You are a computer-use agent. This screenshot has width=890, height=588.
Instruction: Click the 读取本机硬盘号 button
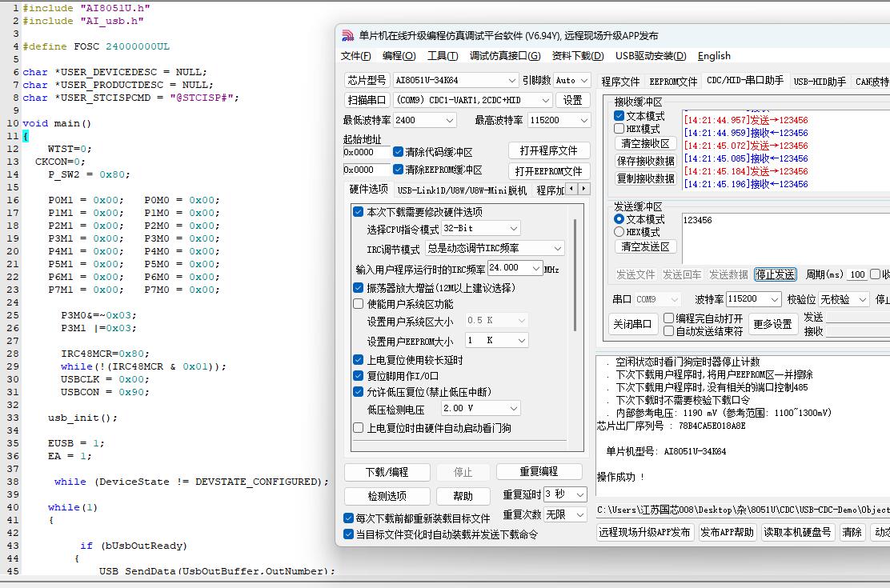(x=797, y=532)
